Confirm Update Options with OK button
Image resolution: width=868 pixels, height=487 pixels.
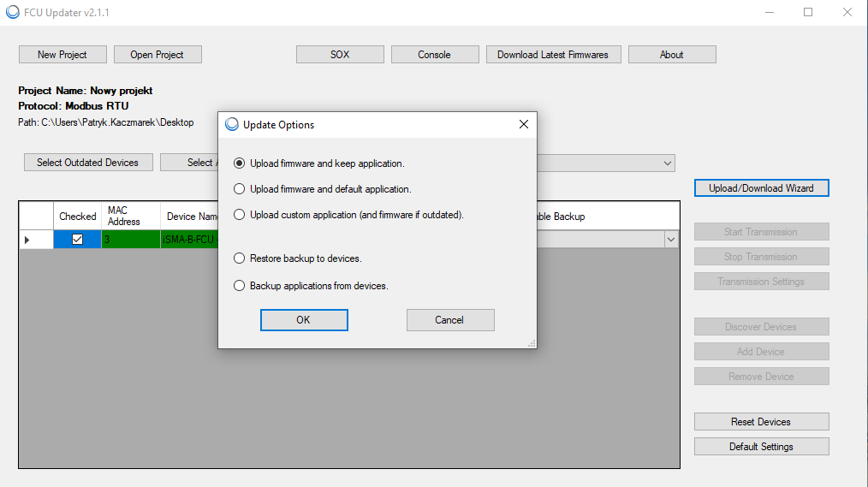[x=304, y=320]
